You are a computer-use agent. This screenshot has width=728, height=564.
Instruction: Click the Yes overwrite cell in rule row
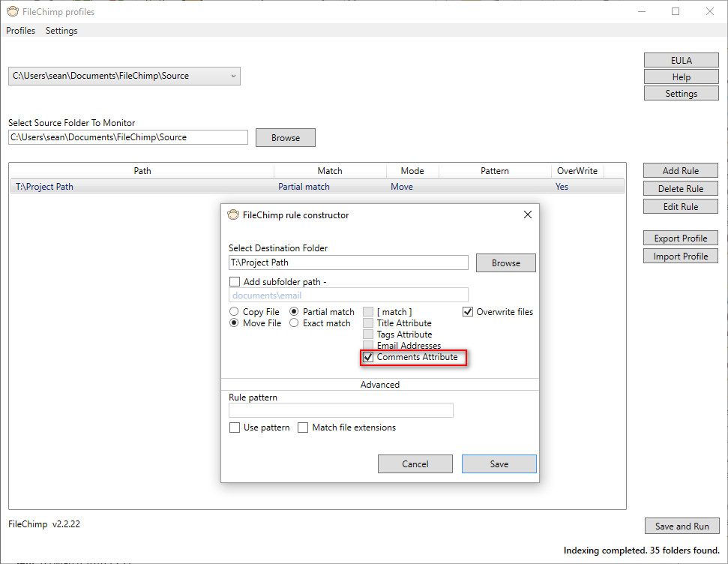pyautogui.click(x=562, y=187)
